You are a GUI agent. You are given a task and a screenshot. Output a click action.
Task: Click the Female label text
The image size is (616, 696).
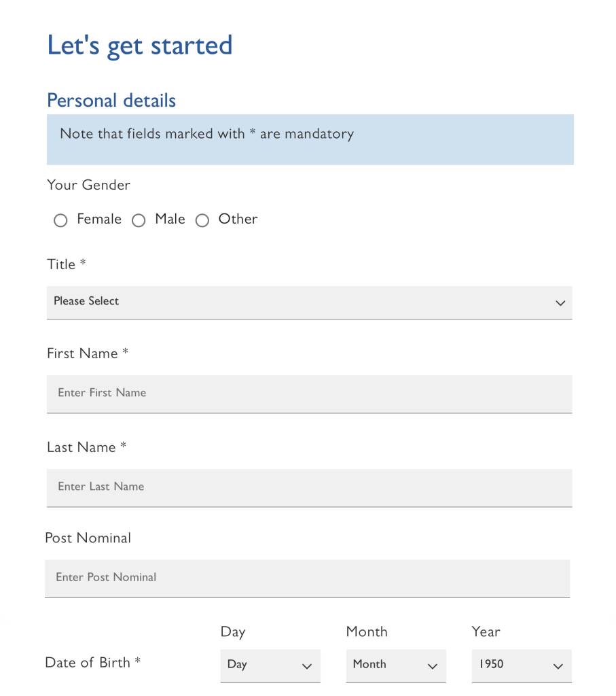99,220
